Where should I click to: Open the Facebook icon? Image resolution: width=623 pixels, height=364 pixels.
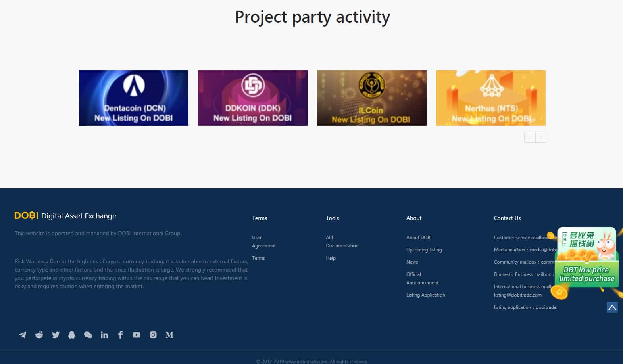120,335
